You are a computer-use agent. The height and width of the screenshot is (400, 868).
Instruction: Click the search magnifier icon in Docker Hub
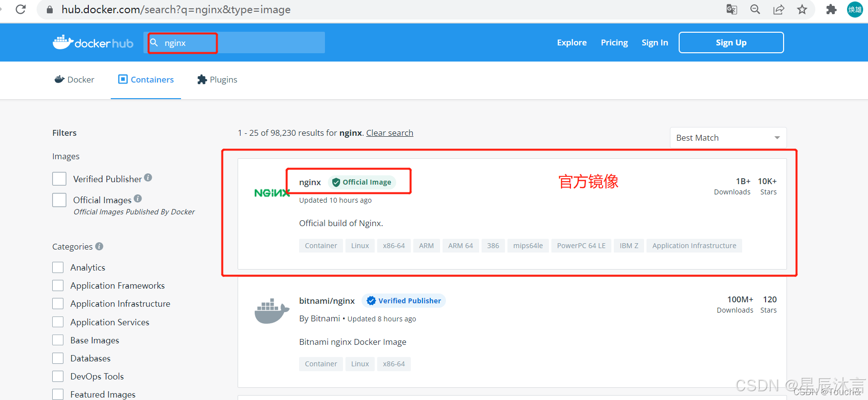pos(154,42)
